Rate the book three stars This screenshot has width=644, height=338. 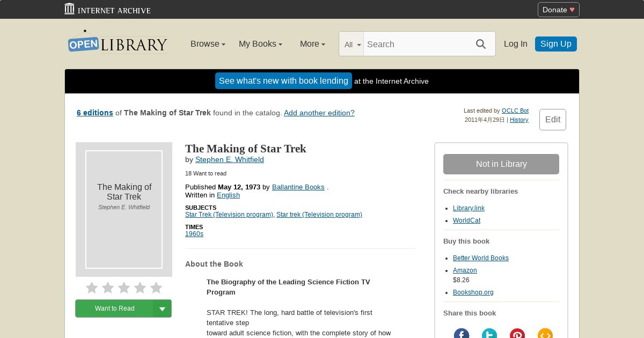click(x=124, y=288)
